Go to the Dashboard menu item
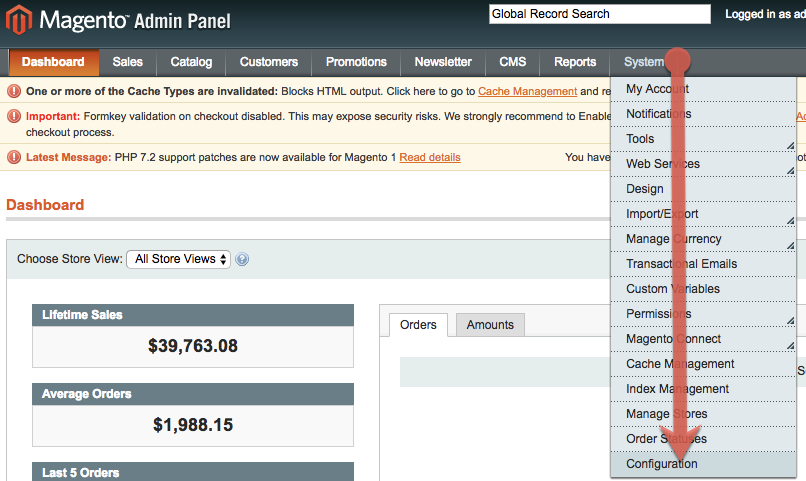The height and width of the screenshot is (481, 806). pos(53,62)
